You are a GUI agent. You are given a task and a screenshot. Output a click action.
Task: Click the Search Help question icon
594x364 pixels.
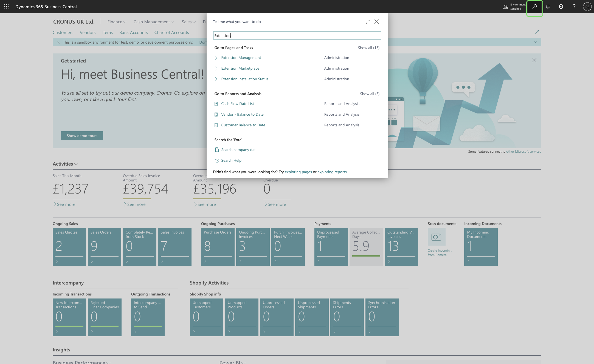216,161
